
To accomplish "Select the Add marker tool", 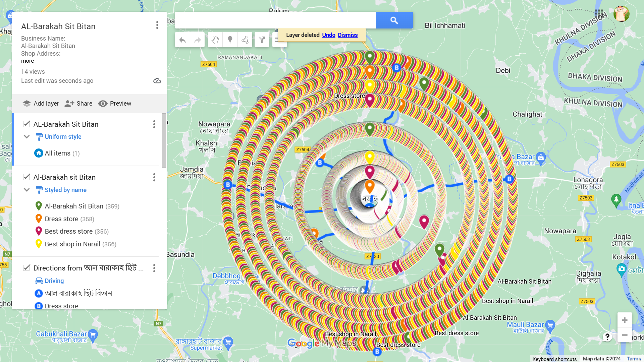I will [230, 39].
